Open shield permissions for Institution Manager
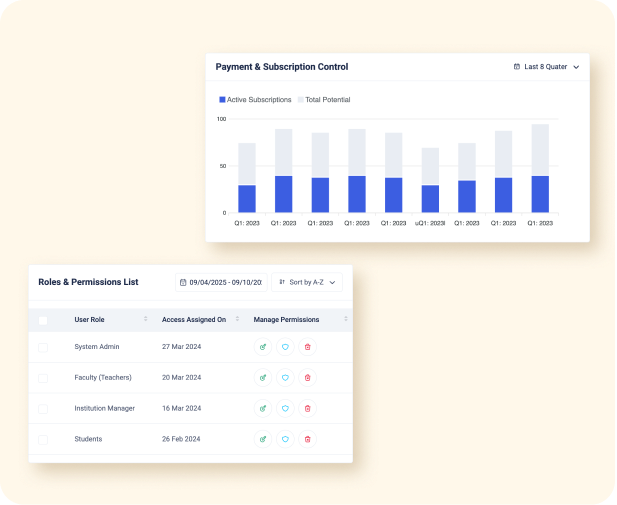The height and width of the screenshot is (505, 617). (x=285, y=409)
